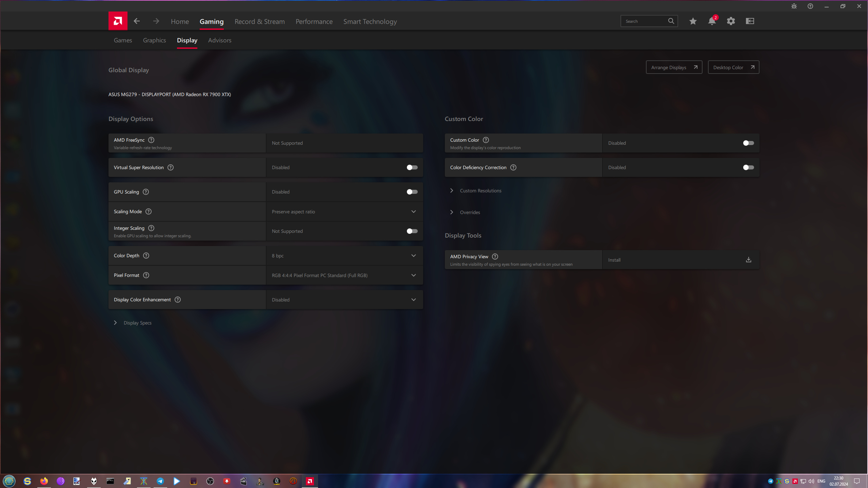Click the bug report icon

click(x=794, y=6)
